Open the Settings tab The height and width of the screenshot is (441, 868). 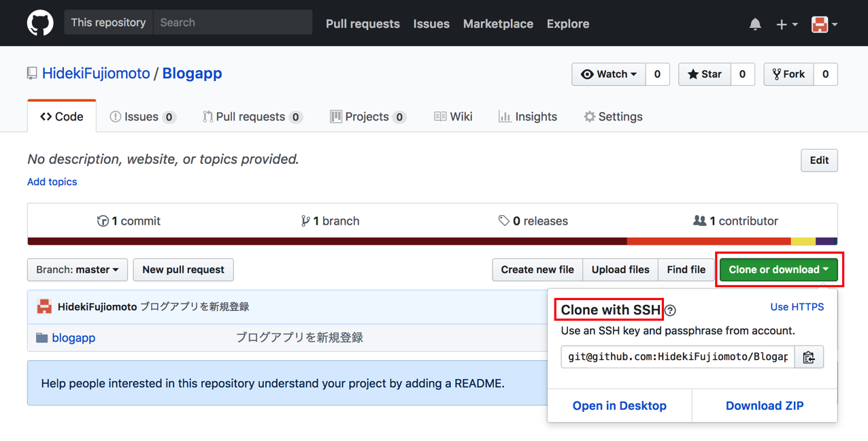[x=613, y=116]
